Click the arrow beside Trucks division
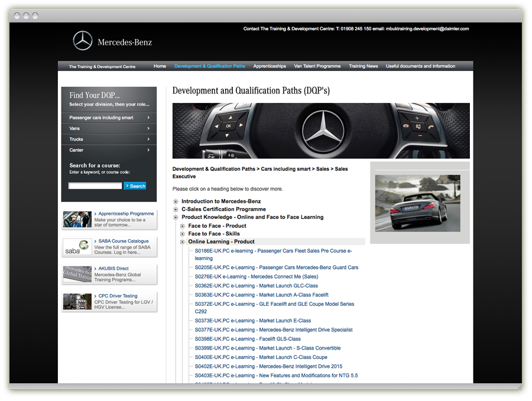532x401 pixels. click(148, 140)
